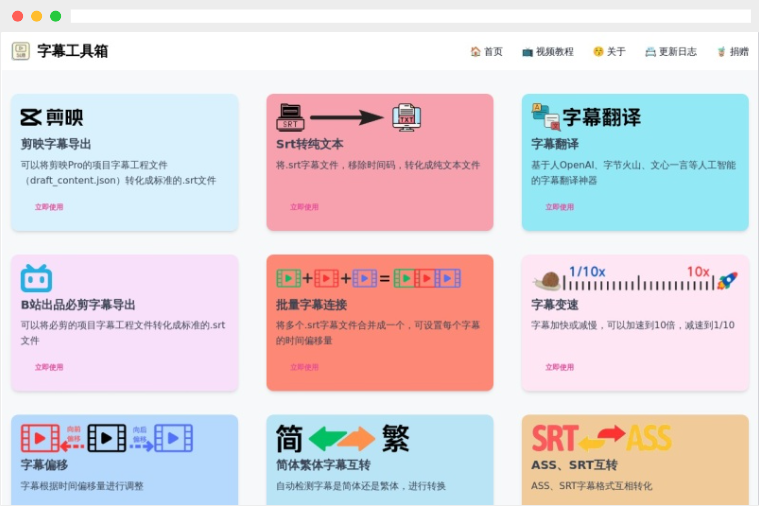
Task: Open ASS、SRT互转 card title
Action: click(x=574, y=465)
